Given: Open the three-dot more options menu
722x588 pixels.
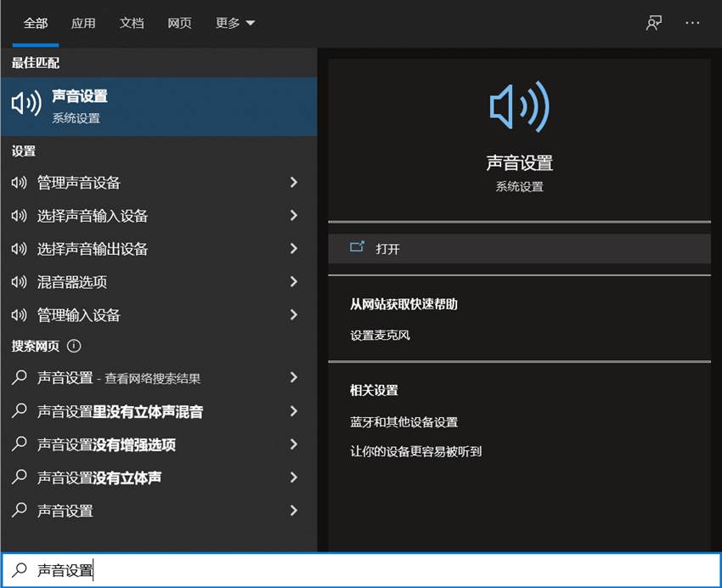Looking at the screenshot, I should coord(692,23).
